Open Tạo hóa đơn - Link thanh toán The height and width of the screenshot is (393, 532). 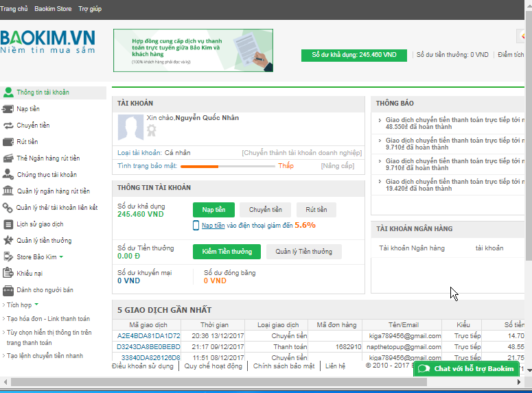48,319
